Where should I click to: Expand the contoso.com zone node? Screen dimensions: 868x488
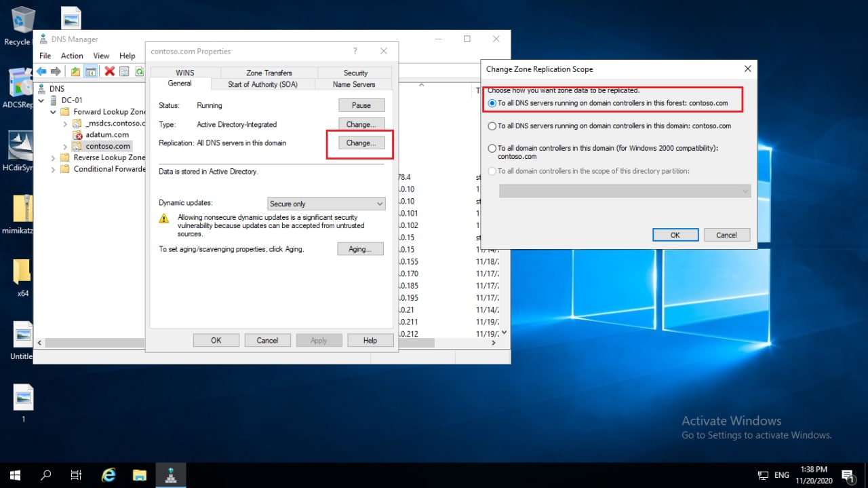point(66,147)
